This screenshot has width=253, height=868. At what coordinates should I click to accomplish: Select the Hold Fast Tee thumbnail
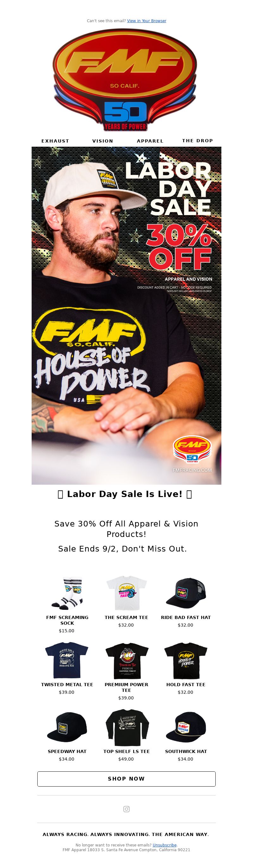[186, 661]
